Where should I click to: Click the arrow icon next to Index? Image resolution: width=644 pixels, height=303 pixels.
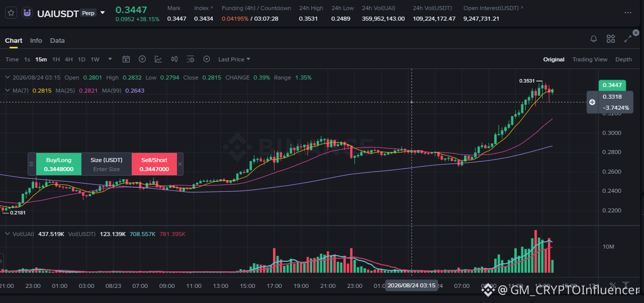point(211,9)
